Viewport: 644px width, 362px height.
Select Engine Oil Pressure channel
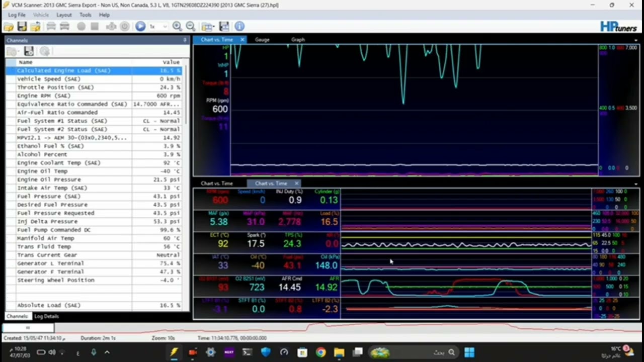[94, 179]
